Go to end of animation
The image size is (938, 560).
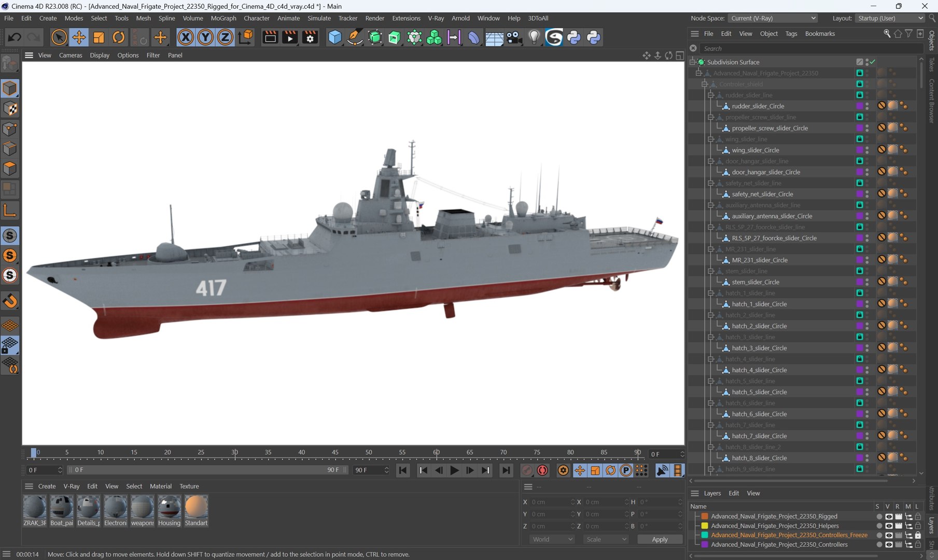tap(506, 470)
